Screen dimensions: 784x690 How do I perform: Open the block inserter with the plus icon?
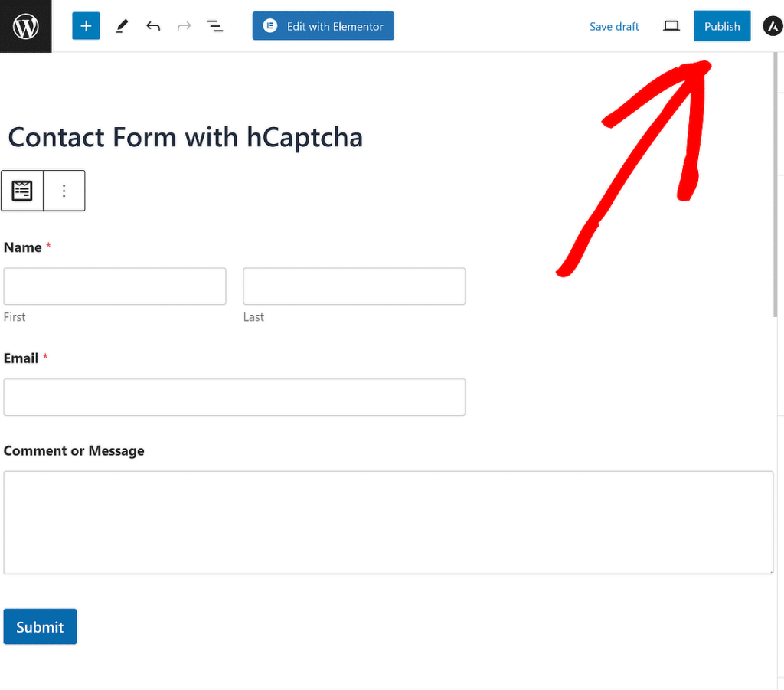coord(86,25)
